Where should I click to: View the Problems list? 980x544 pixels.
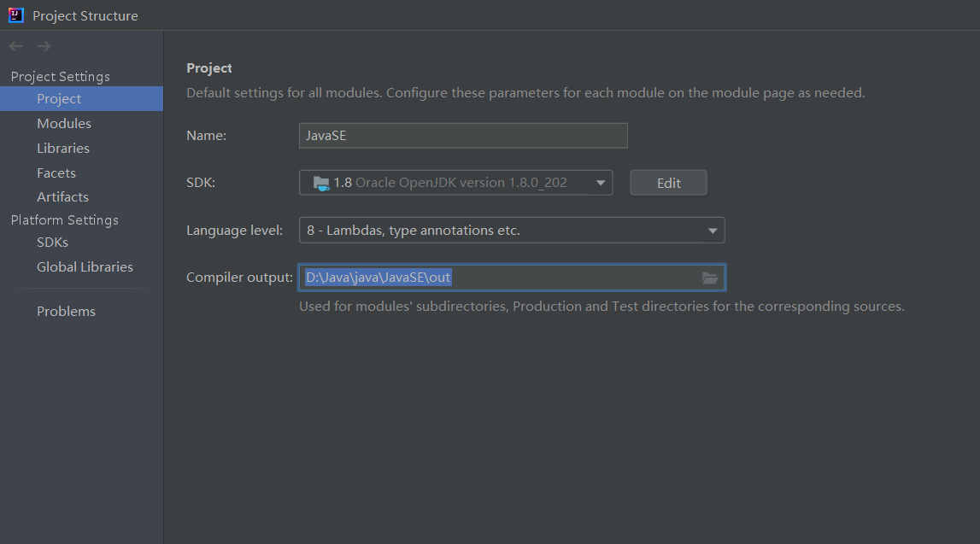[x=66, y=312]
